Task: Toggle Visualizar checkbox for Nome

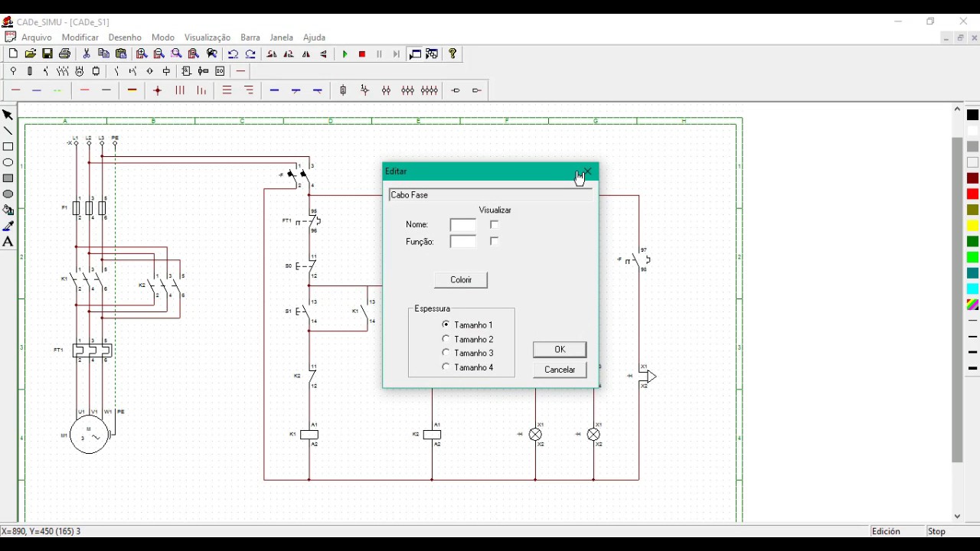Action: 495,224
